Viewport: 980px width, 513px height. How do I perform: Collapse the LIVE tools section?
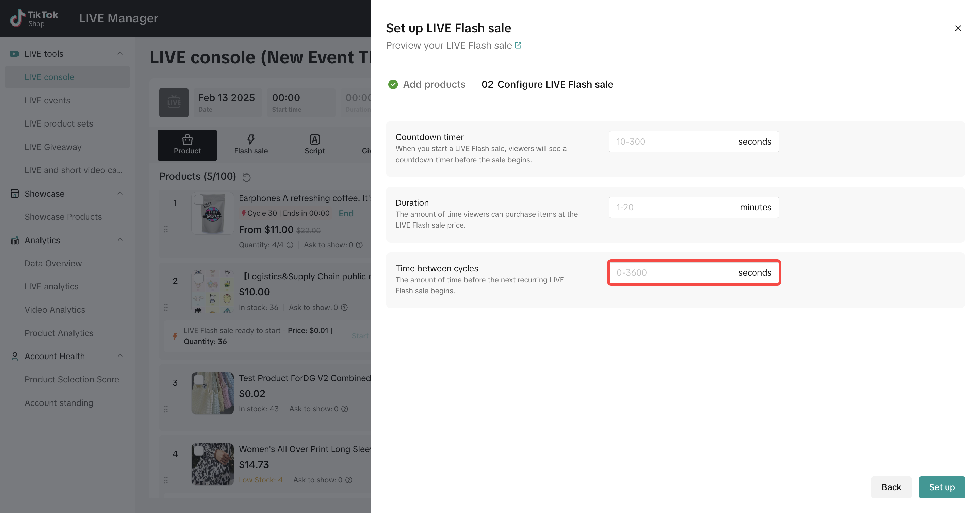(x=120, y=54)
